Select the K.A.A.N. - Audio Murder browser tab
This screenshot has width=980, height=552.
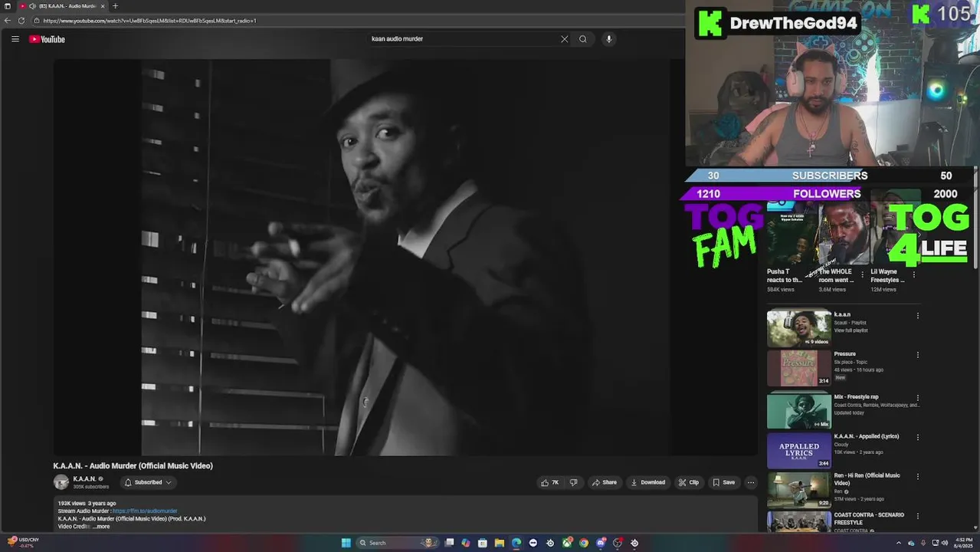(63, 6)
